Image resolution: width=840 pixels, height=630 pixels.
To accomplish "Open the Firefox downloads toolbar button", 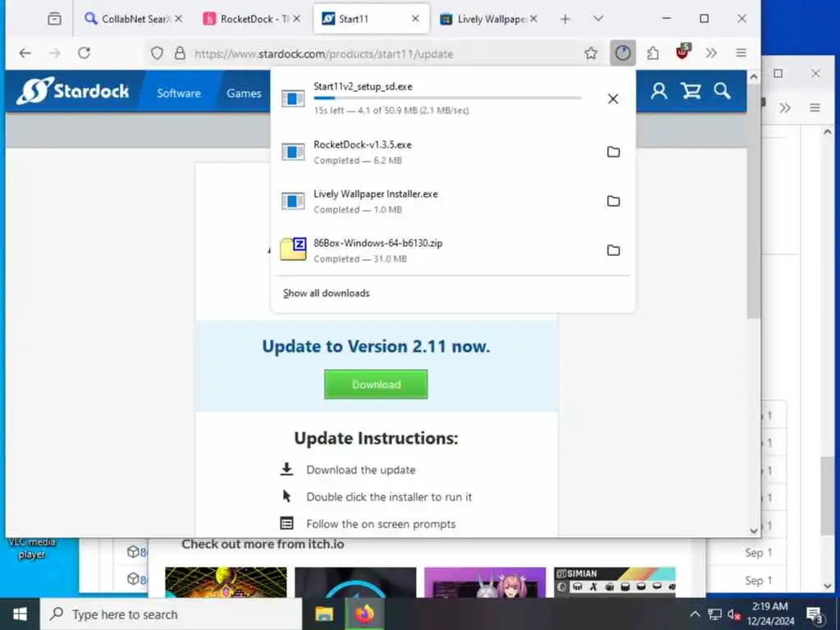I will (x=623, y=53).
